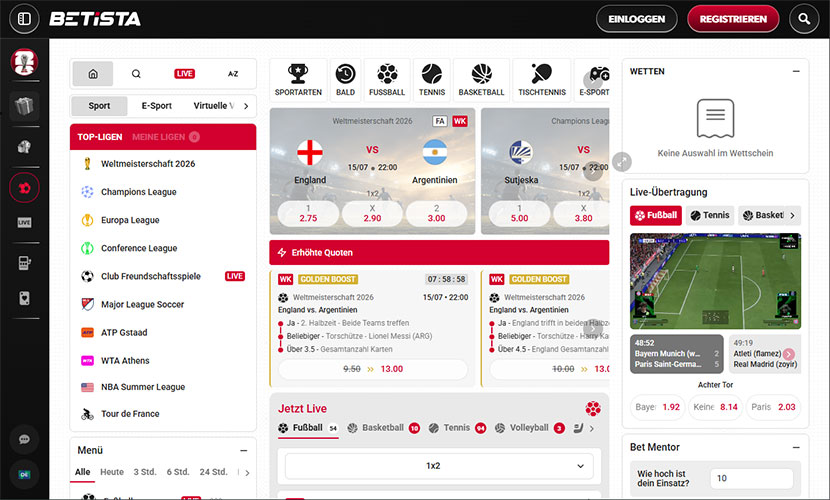Select Bayern Munich vs Paris live score card

pyautogui.click(x=676, y=354)
